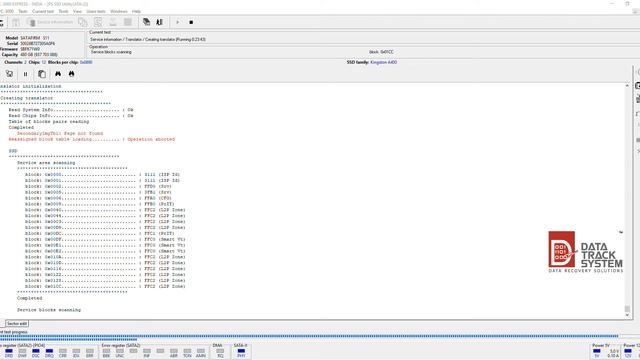This screenshot has height=360, width=640.
Task: Click the 0x0800 blocks per chip link
Action: click(86, 62)
